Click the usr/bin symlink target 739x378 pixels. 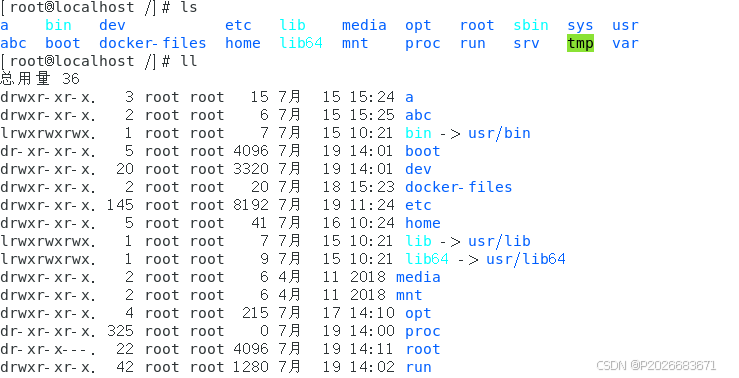click(499, 133)
